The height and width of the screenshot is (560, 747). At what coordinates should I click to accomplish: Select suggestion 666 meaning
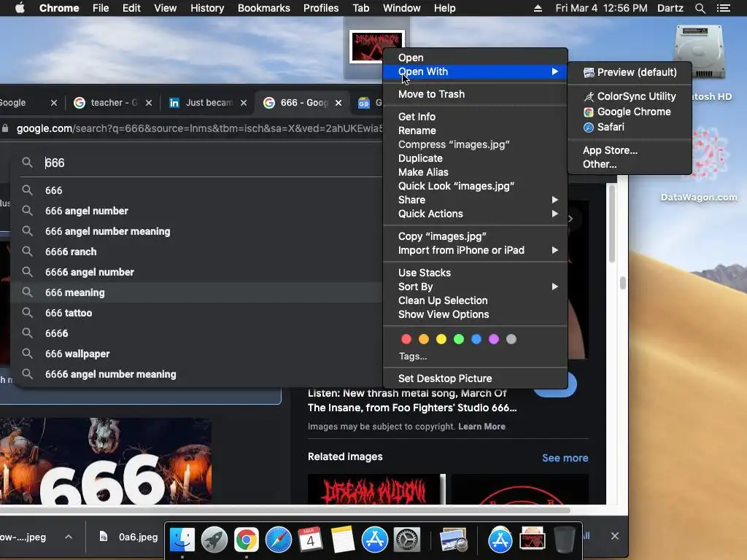click(x=196, y=293)
